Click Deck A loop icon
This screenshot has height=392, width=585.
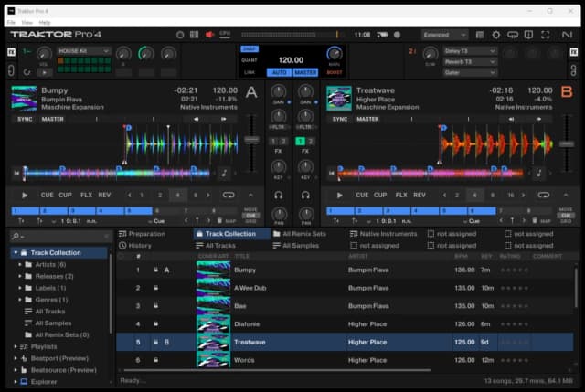[x=229, y=195]
